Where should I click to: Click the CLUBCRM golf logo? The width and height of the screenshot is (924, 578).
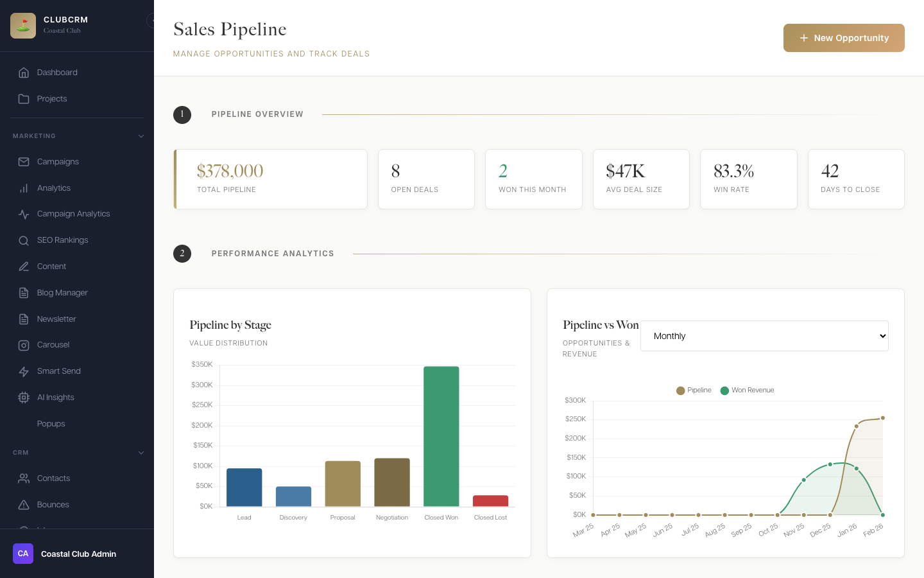23,25
